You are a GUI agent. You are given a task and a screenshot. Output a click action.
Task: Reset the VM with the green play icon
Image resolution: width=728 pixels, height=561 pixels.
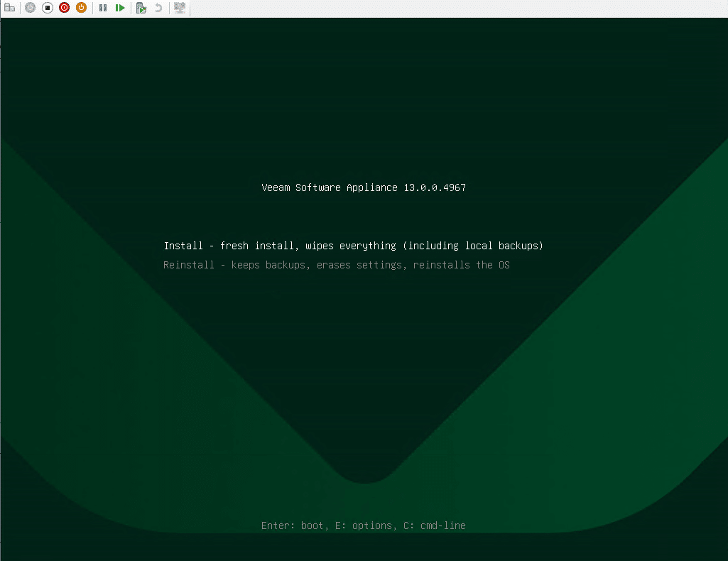120,8
